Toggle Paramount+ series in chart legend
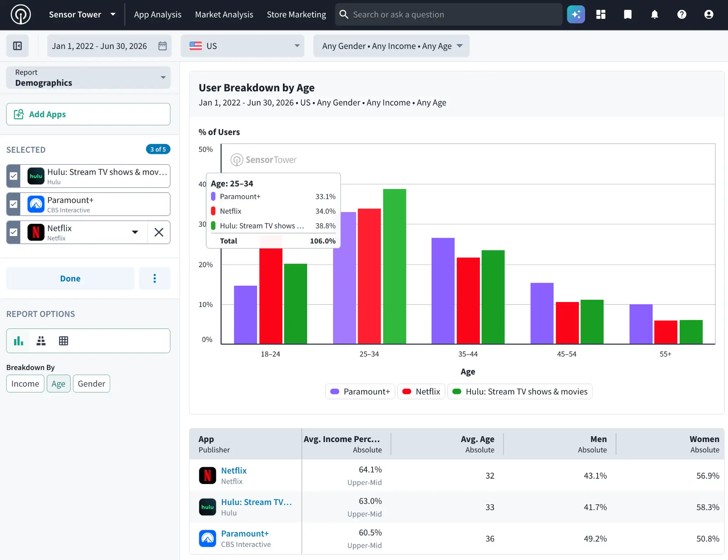The width and height of the screenshot is (728, 560). 360,392
